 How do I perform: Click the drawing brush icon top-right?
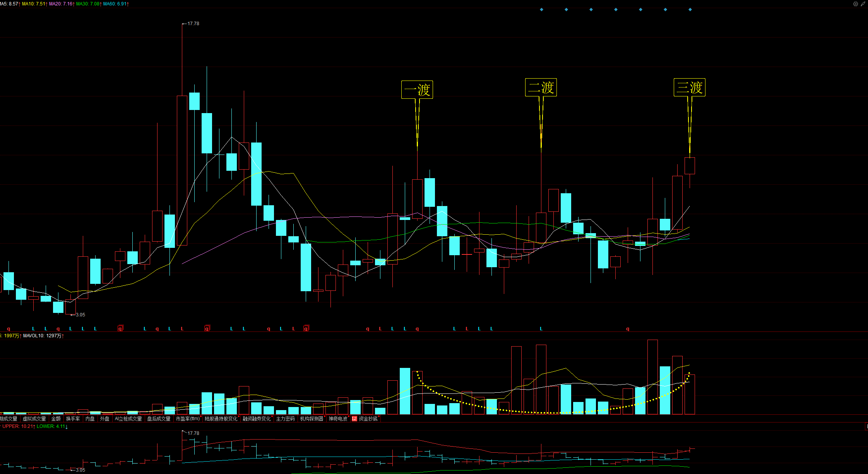[x=863, y=4]
